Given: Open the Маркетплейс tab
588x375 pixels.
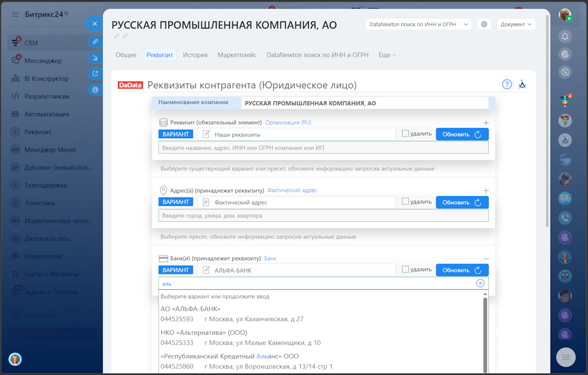Looking at the screenshot, I should tap(237, 55).
